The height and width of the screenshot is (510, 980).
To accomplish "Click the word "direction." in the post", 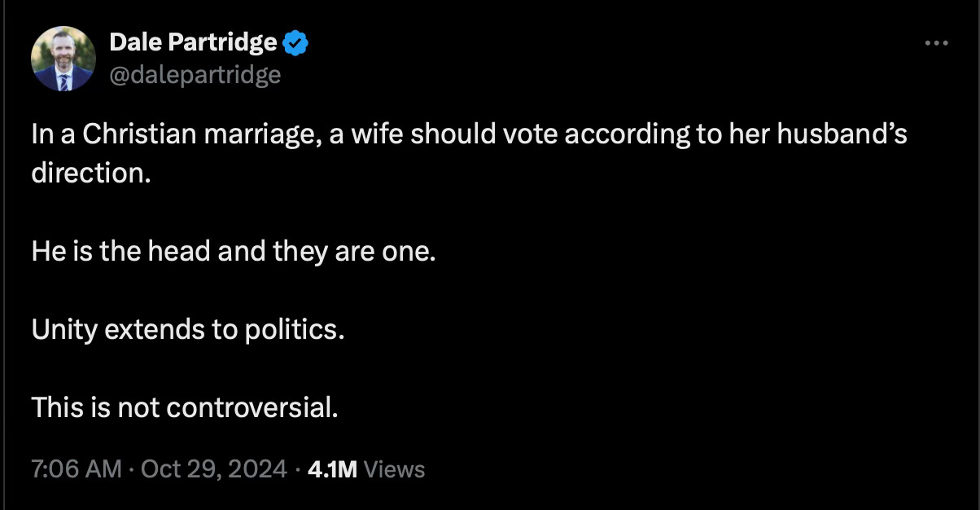I will click(91, 174).
